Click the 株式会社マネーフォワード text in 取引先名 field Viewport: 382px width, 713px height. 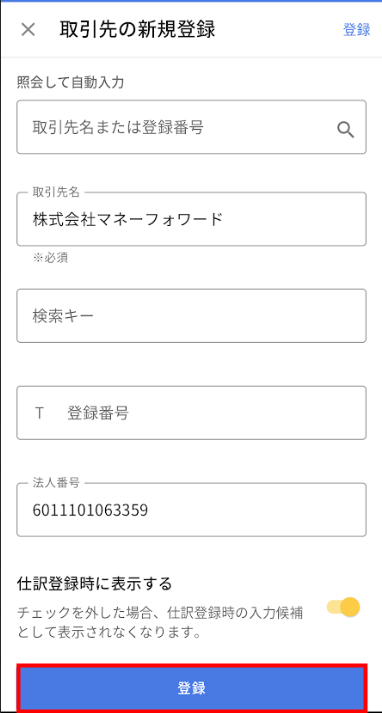pyautogui.click(x=128, y=220)
